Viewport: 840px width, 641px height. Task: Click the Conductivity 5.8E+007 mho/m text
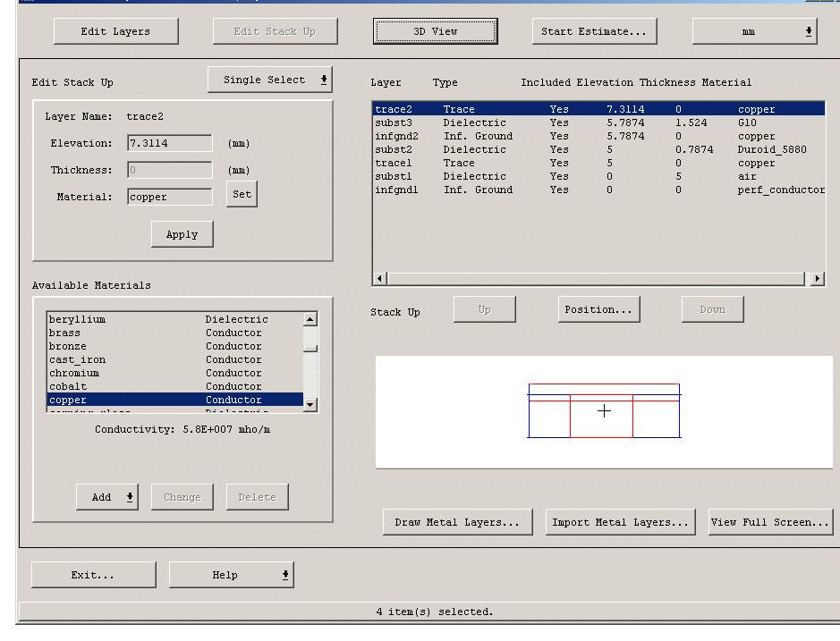[182, 429]
